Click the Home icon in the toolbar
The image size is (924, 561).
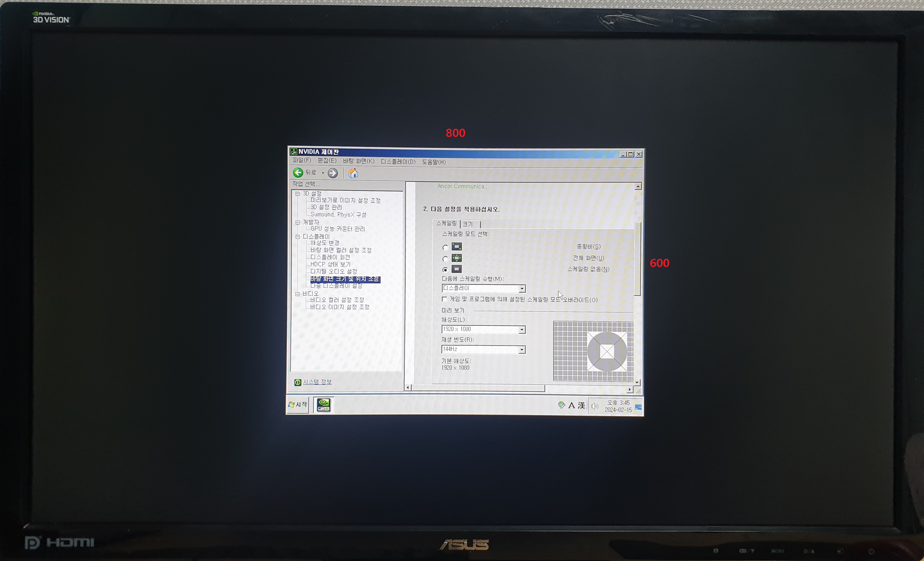(x=353, y=173)
